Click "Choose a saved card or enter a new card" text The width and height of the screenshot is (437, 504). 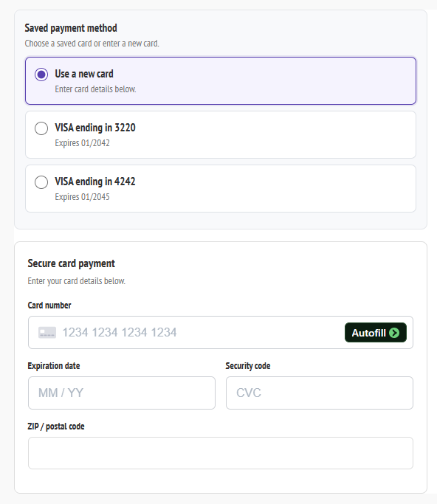pyautogui.click(x=92, y=44)
